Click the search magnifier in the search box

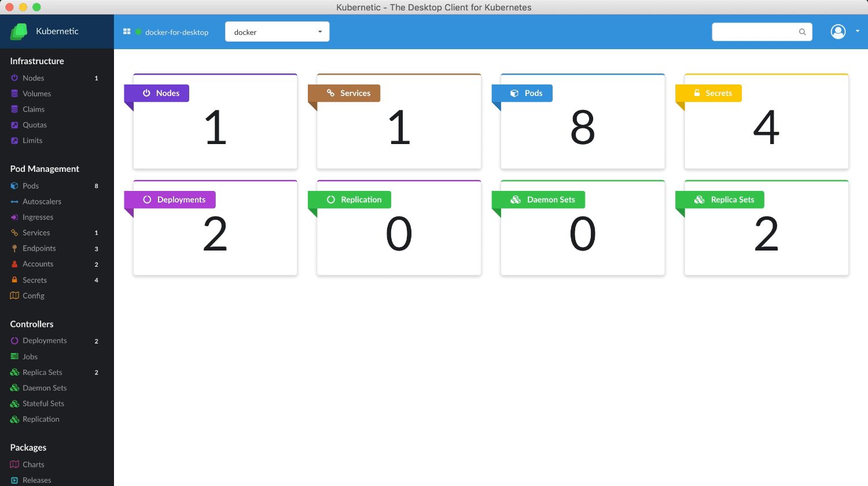click(x=802, y=32)
